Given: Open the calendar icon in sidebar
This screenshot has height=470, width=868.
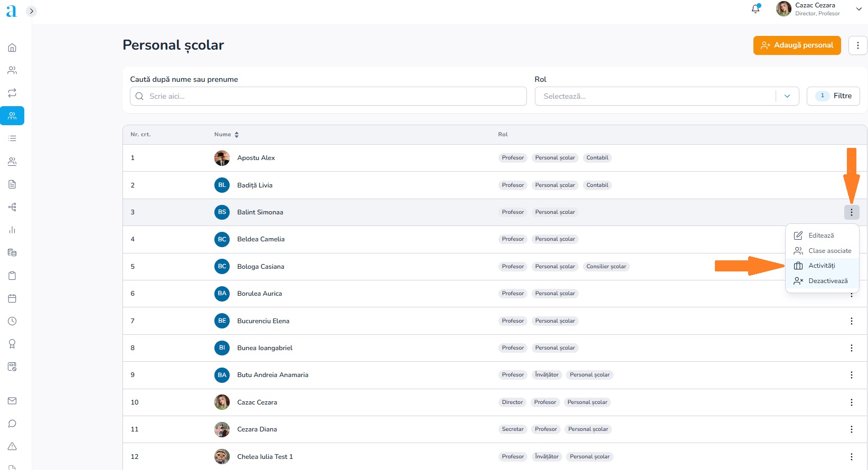Looking at the screenshot, I should tap(12, 298).
